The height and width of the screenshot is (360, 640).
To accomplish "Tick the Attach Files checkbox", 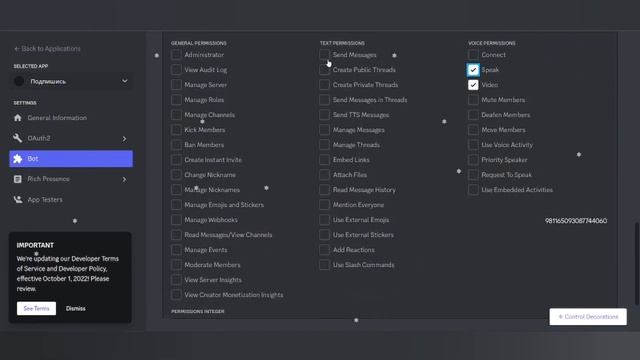I will click(324, 175).
